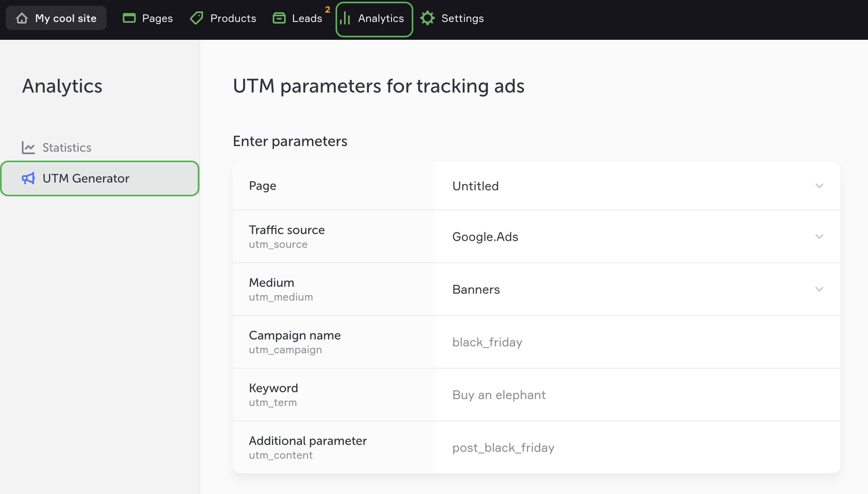Click the Campaign name input field

pyautogui.click(x=637, y=342)
